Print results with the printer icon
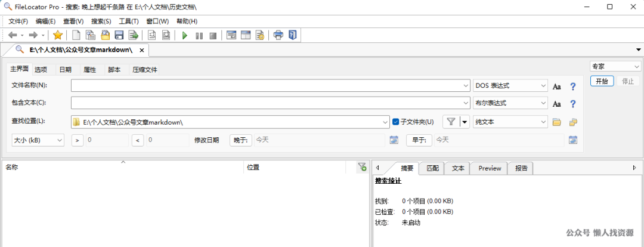The height and width of the screenshot is (247, 644). [278, 35]
